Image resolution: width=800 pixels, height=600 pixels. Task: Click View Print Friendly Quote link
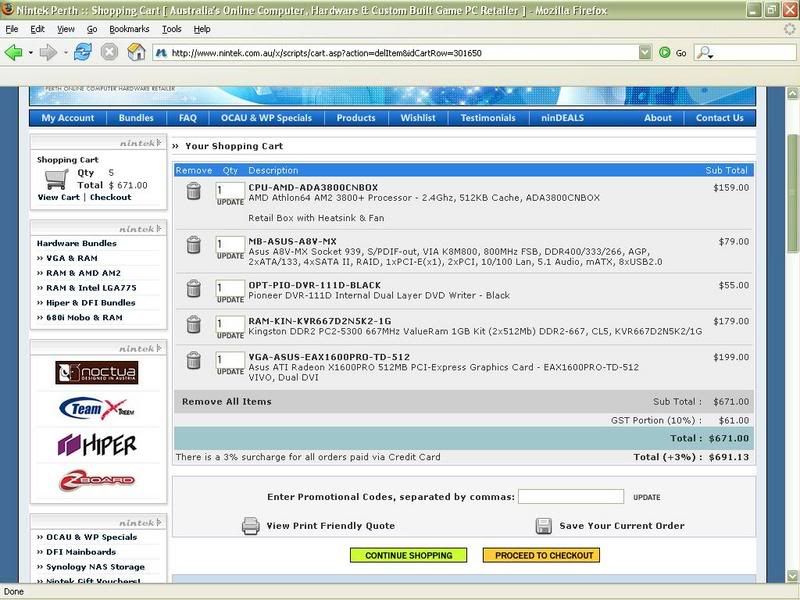pos(331,526)
